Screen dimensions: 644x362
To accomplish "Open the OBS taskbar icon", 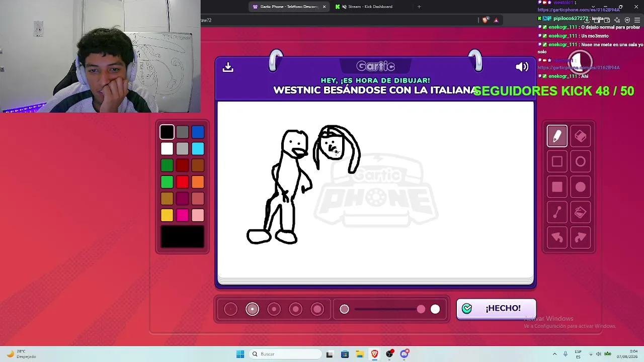I will [x=389, y=354].
